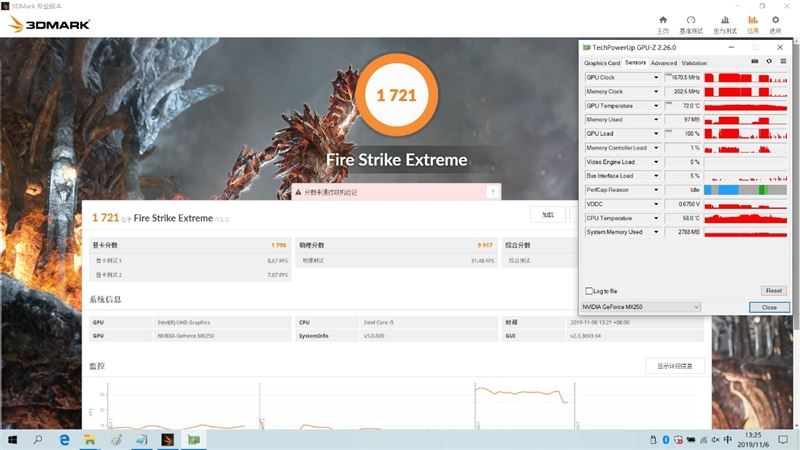Open NVIDIA GeForce MX250 GPU selector
The height and width of the screenshot is (450, 800).
pos(641,307)
